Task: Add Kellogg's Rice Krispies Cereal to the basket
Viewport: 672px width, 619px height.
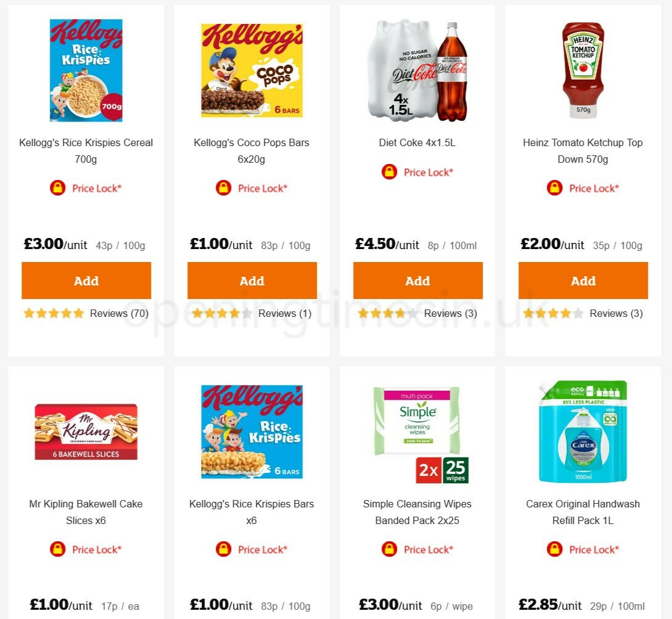Action: (x=86, y=281)
